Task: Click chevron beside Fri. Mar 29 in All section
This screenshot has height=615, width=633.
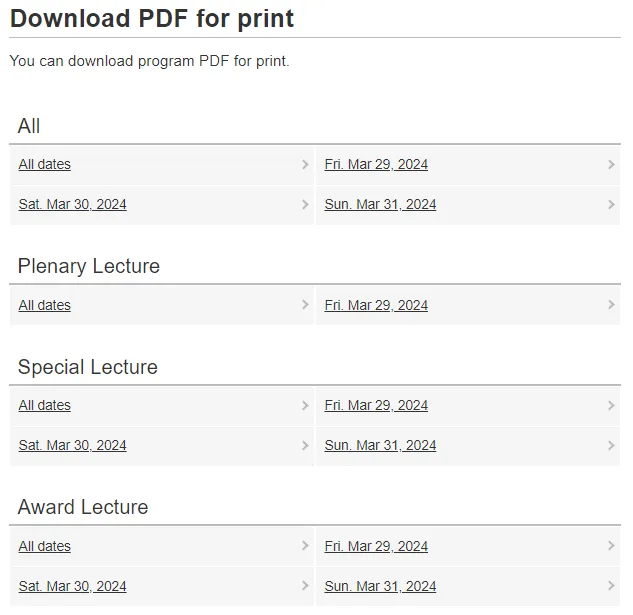Action: tap(611, 165)
